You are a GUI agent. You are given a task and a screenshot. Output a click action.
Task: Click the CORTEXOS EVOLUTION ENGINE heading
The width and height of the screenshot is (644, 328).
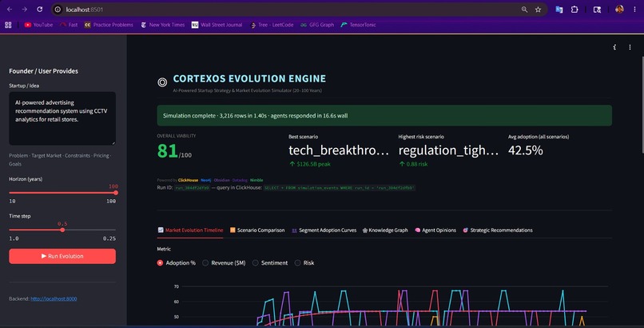point(249,78)
